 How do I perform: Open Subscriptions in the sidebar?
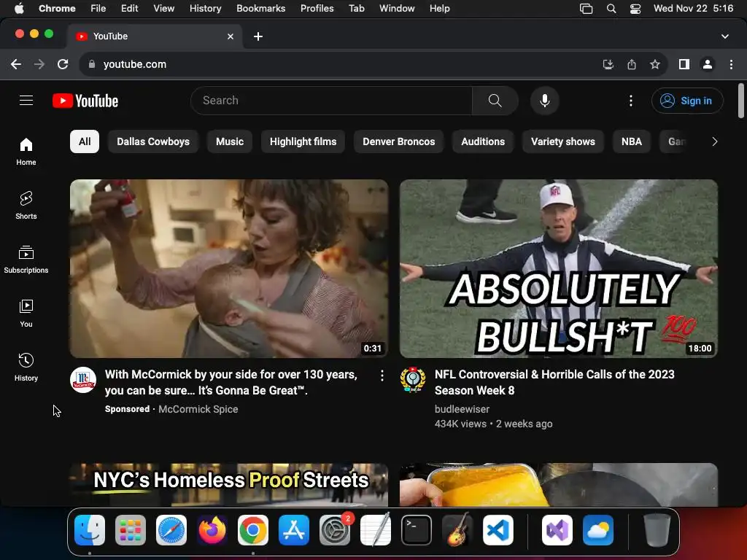pos(26,259)
